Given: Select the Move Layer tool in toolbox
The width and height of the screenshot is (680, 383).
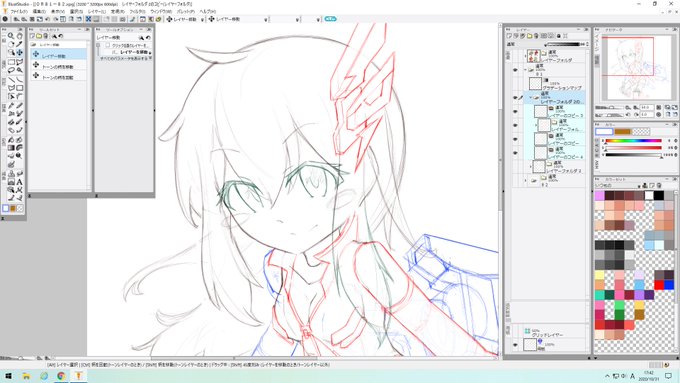Looking at the screenshot, I should pyautogui.click(x=20, y=52).
